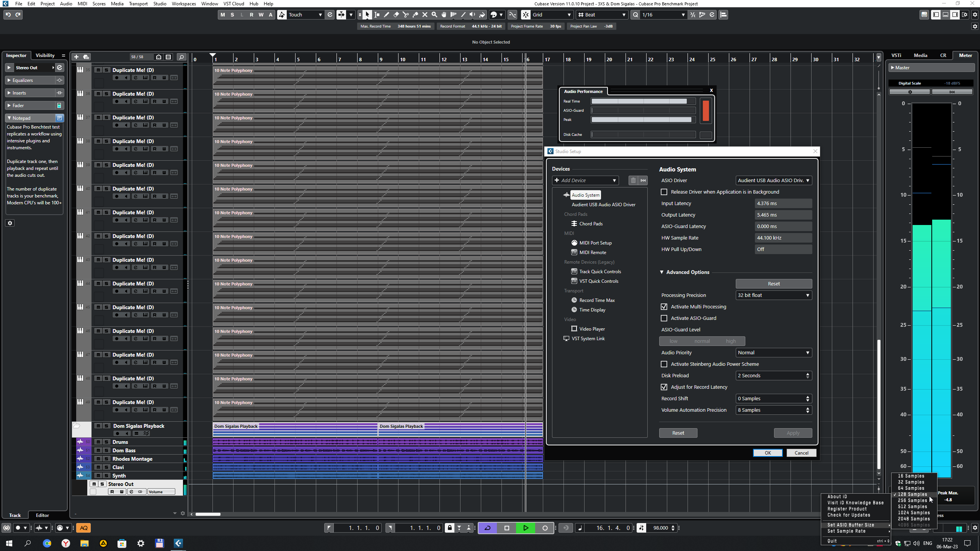Start playback with the Play button
The height and width of the screenshot is (551, 980).
point(526,528)
